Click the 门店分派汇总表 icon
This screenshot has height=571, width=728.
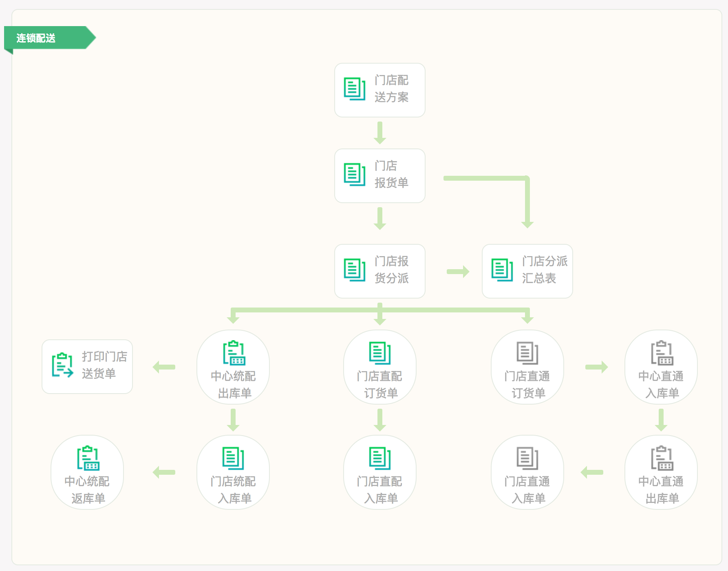[502, 270]
